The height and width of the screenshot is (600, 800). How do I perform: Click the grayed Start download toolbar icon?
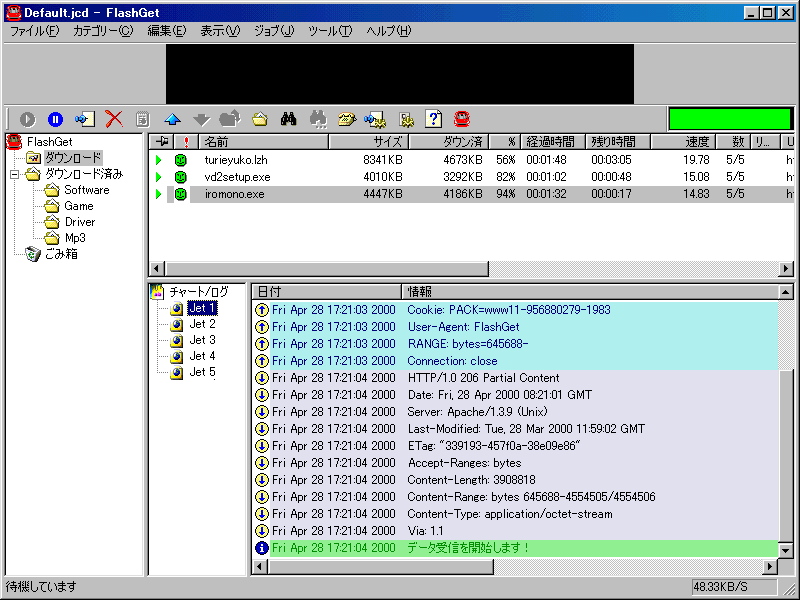pos(28,119)
